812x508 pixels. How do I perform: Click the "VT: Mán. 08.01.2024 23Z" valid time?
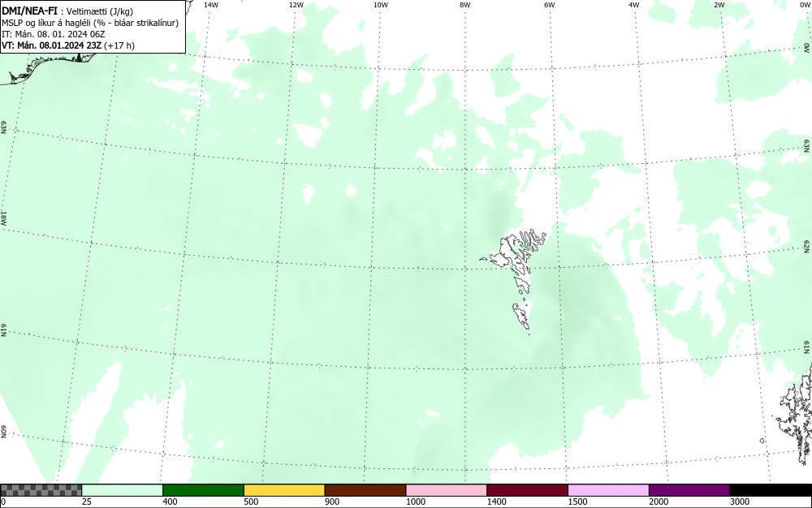tap(52, 45)
